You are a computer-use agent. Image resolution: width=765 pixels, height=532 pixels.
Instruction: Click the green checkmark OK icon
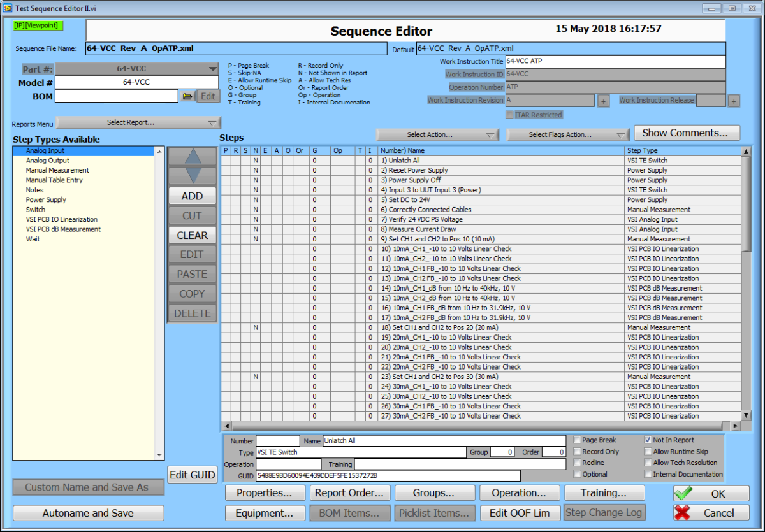click(683, 493)
